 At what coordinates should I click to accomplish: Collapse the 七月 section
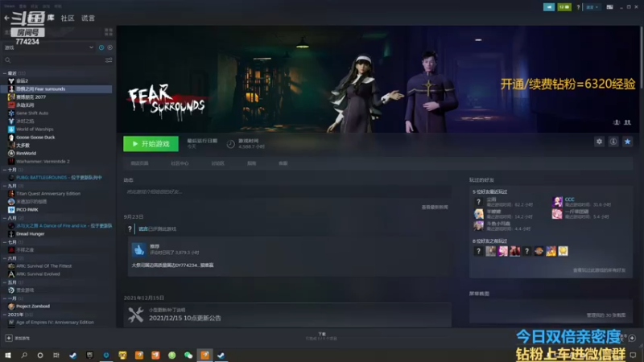click(x=5, y=242)
